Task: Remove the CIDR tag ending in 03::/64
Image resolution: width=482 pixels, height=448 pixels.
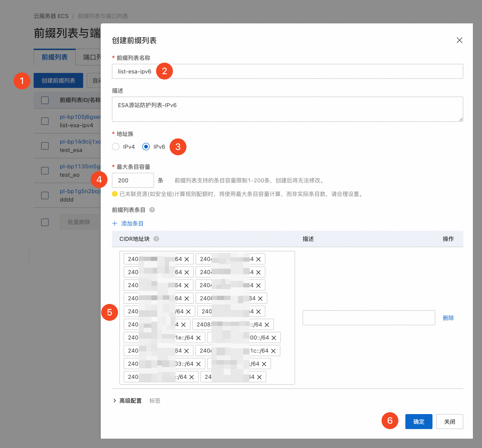Action: pos(198,364)
